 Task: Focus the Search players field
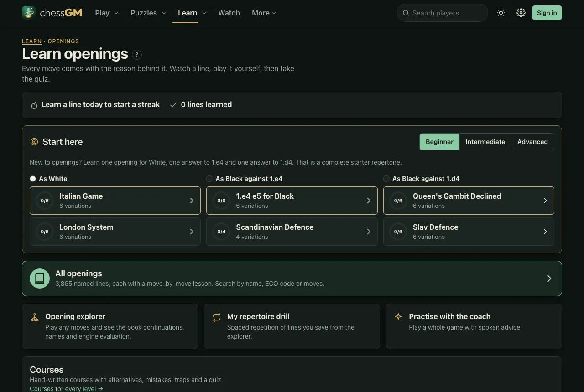pos(443,13)
